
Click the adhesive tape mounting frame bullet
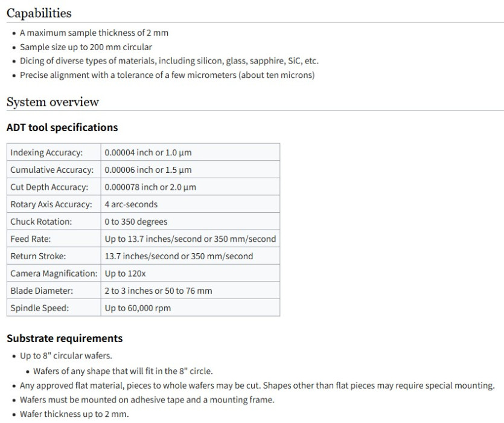(147, 400)
